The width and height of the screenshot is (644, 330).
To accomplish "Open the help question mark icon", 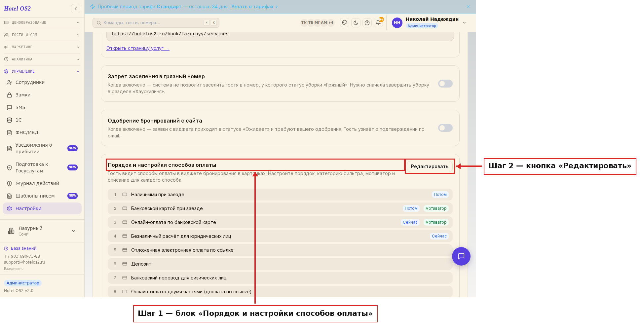I will coord(367,23).
